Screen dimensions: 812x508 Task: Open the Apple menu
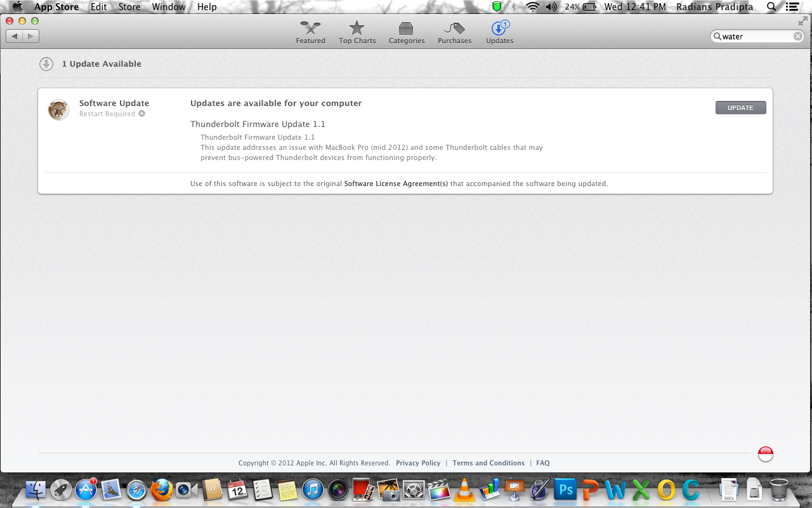[x=17, y=7]
